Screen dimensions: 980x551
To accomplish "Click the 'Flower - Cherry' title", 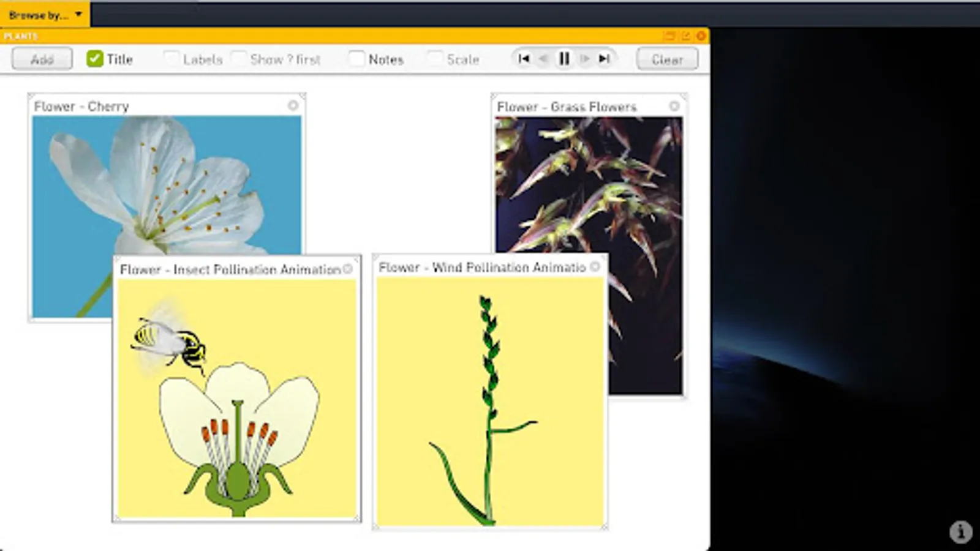I will (x=81, y=106).
